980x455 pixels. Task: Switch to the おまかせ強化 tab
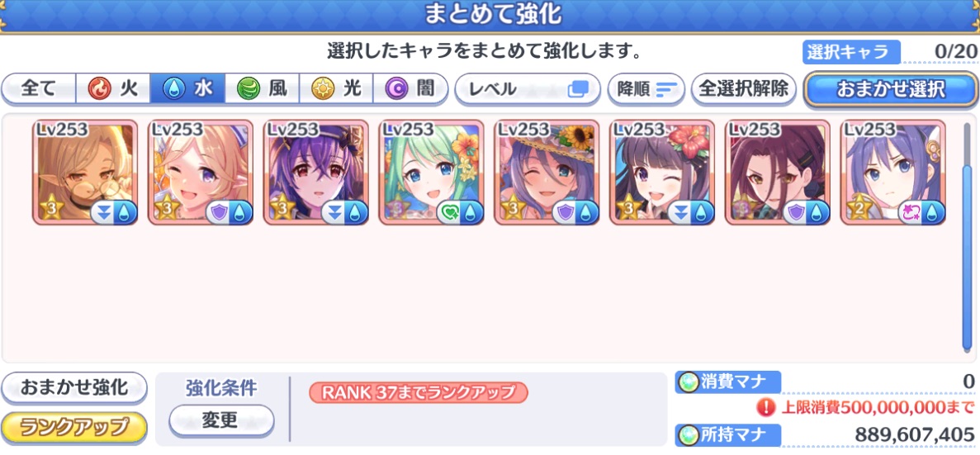pos(73,387)
